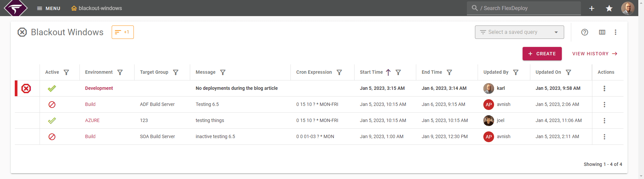Image resolution: width=644 pixels, height=179 pixels.
Task: Toggle active checkmark on Development row
Action: (52, 88)
